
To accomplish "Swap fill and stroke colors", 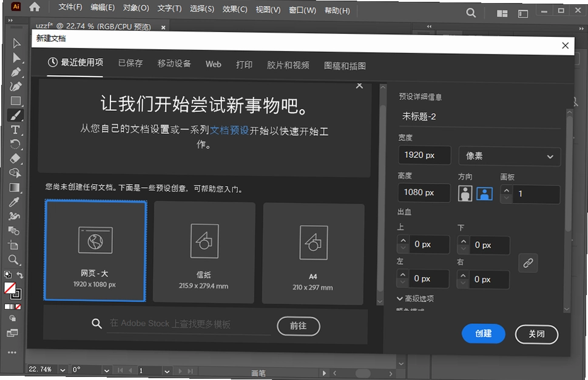I will click(x=20, y=275).
